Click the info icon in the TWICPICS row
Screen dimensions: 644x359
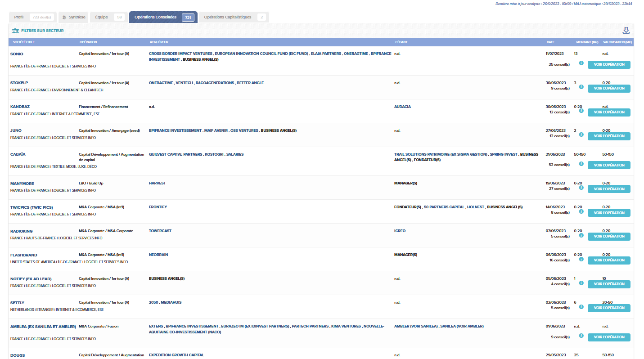[x=581, y=211]
